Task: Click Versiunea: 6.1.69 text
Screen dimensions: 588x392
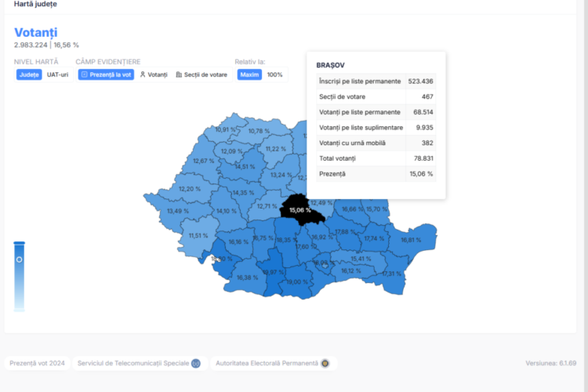Action: click(x=551, y=363)
